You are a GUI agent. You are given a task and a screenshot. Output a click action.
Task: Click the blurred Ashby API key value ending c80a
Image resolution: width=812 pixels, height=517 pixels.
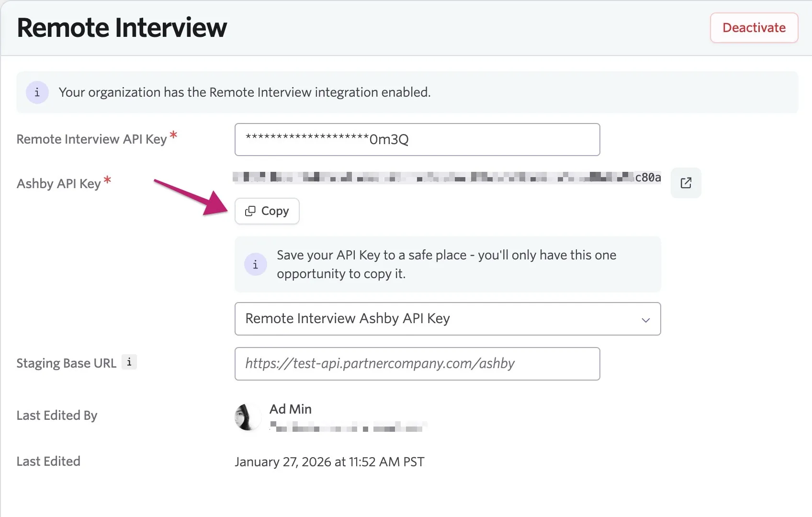[447, 178]
